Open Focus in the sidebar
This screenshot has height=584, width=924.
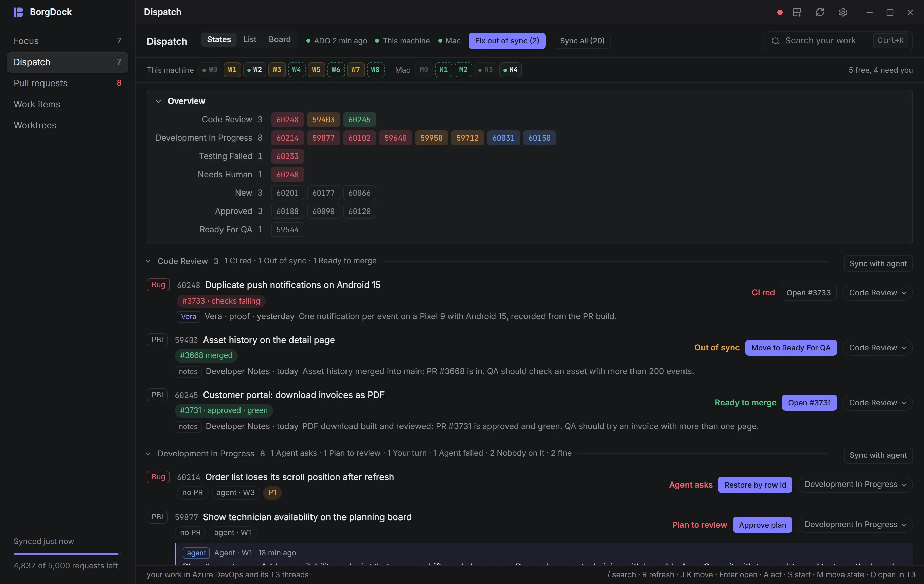click(x=68, y=41)
